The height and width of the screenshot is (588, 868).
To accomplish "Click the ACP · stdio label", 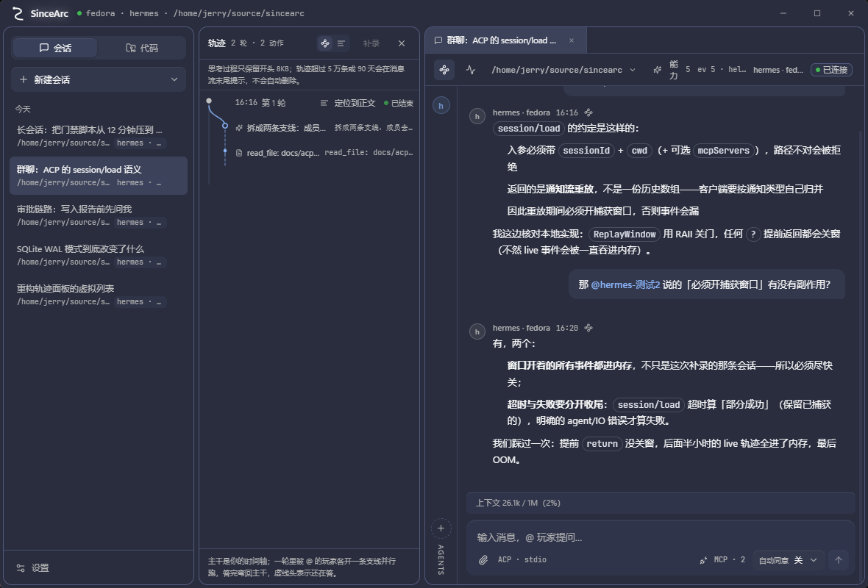I will 522,560.
